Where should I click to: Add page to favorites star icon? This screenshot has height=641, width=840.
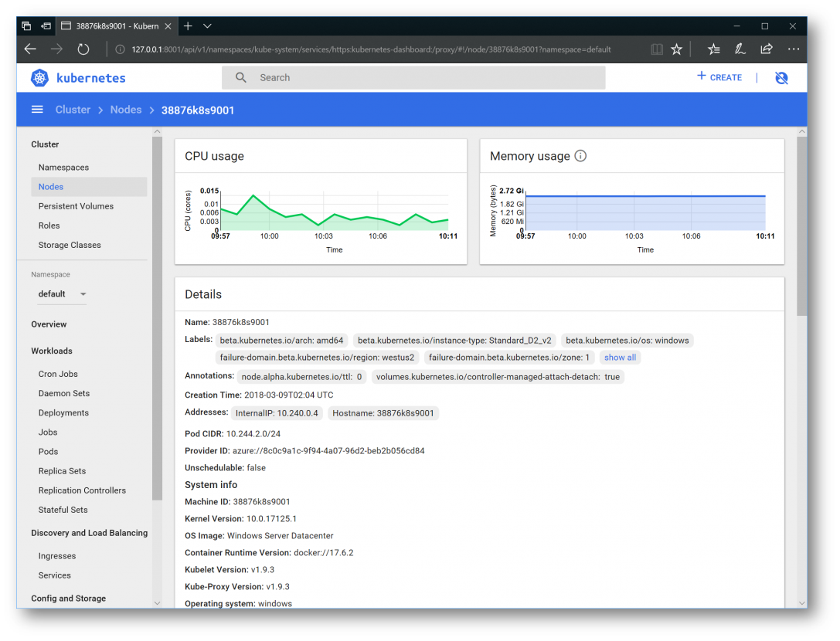point(677,49)
